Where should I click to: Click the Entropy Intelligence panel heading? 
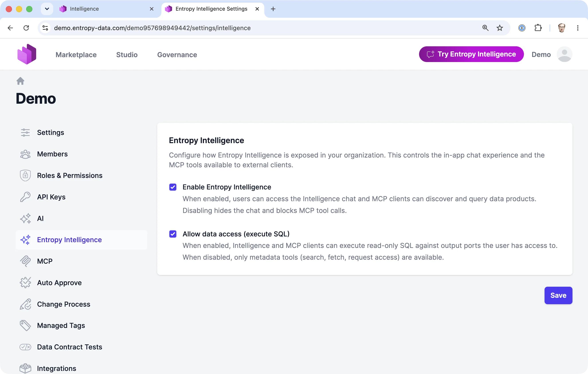(206, 140)
